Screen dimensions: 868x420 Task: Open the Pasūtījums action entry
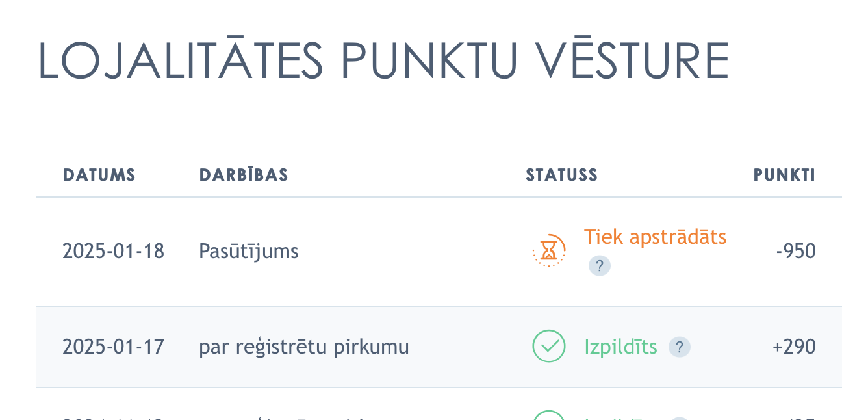(x=249, y=251)
